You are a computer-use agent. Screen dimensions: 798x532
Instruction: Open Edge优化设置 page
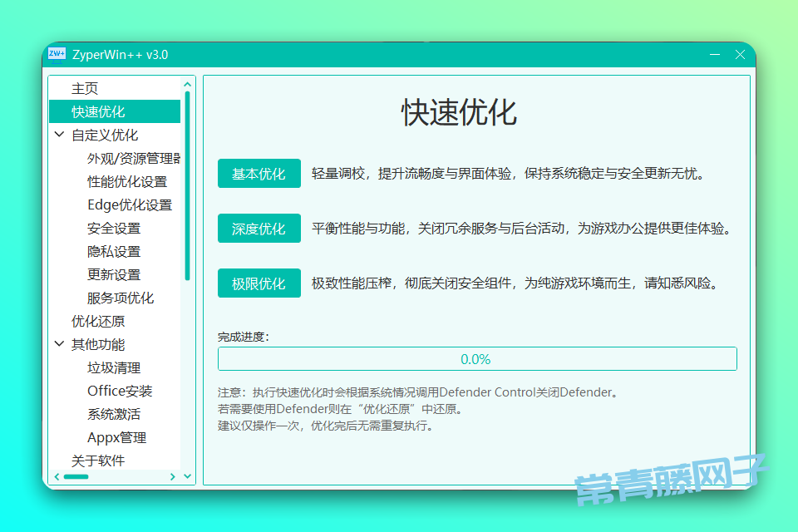(x=130, y=204)
